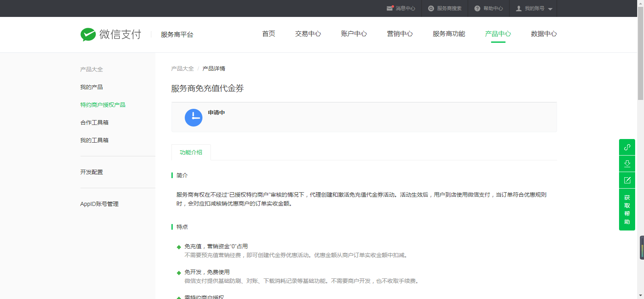Open 开发配置 in the left sidebar
Screen dimensions: 644x299
(91, 172)
